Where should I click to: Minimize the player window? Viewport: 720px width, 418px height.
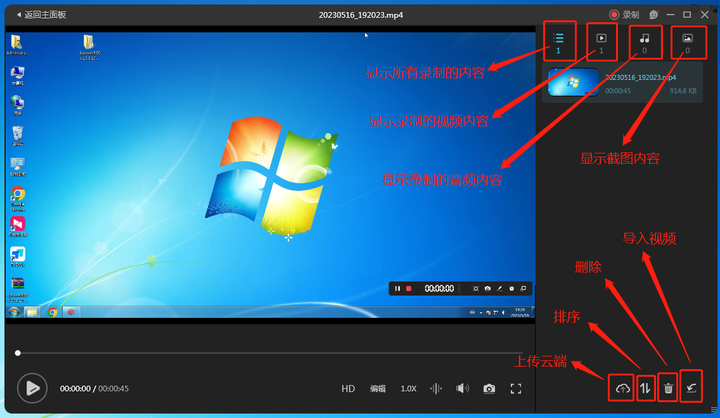coord(670,15)
